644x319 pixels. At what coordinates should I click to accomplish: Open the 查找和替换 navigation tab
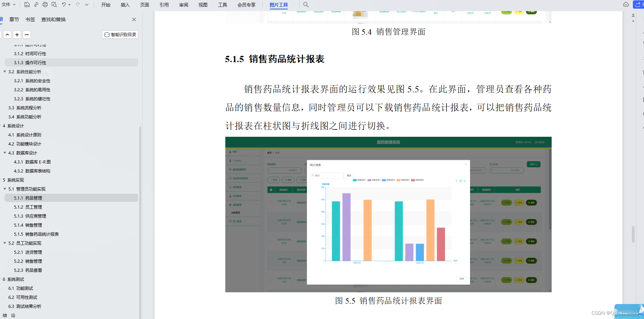[x=53, y=19]
